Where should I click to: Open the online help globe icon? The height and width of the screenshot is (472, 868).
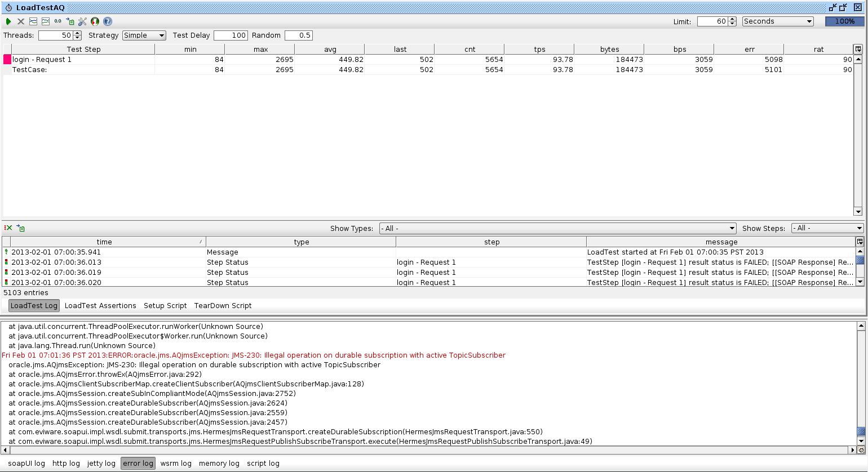[x=95, y=21]
